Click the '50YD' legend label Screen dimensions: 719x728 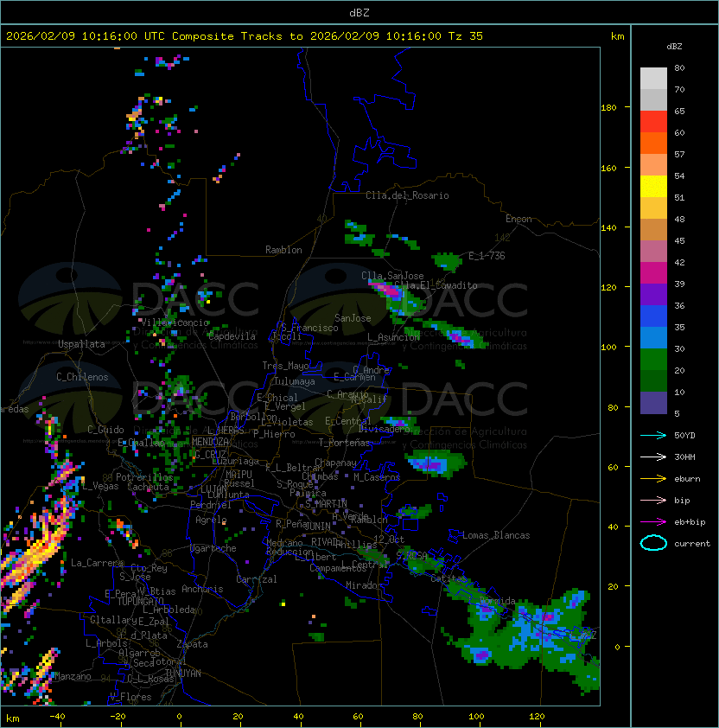pos(684,435)
